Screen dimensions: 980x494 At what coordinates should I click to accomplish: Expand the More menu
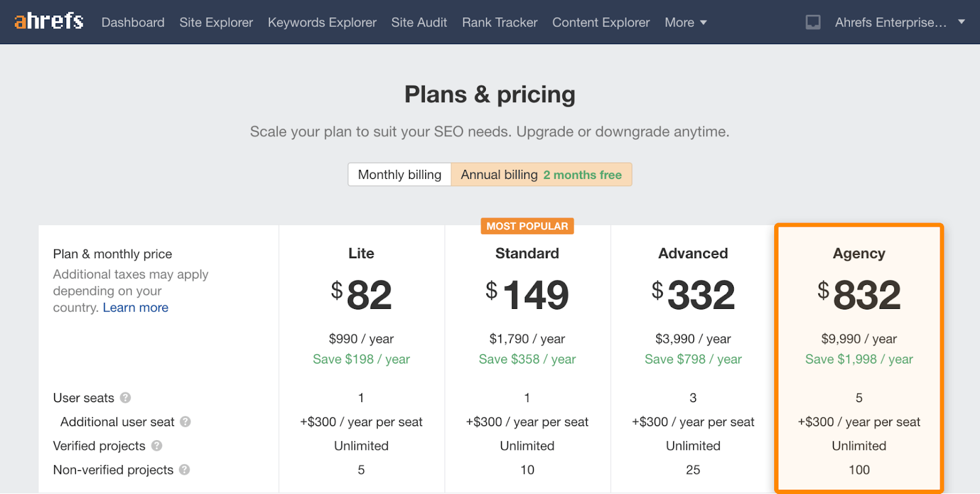685,23
